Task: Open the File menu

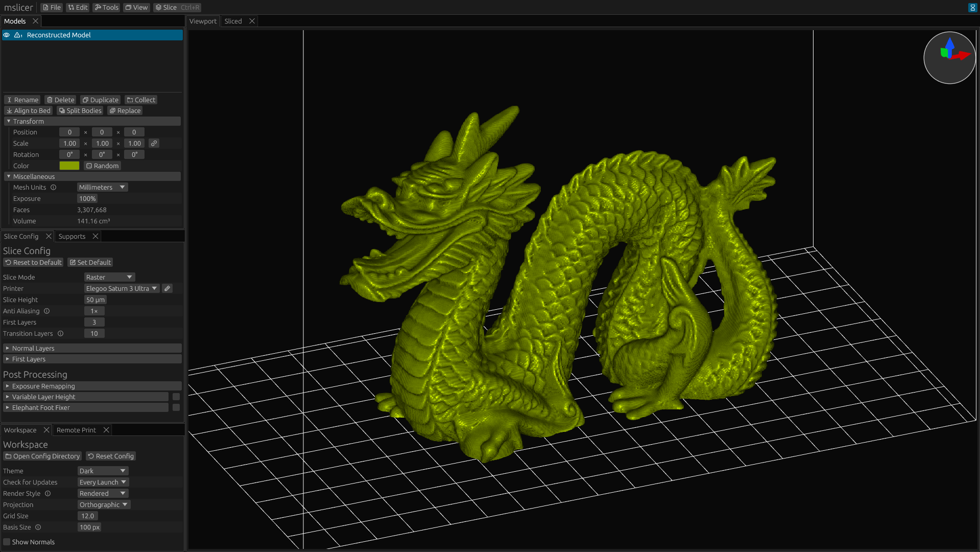Action: (x=52, y=8)
